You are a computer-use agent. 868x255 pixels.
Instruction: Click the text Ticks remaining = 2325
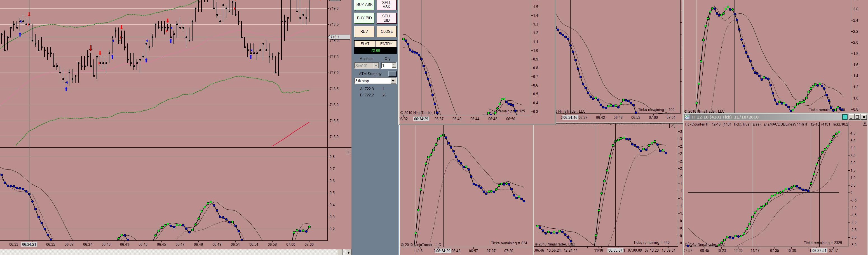pos(823,243)
